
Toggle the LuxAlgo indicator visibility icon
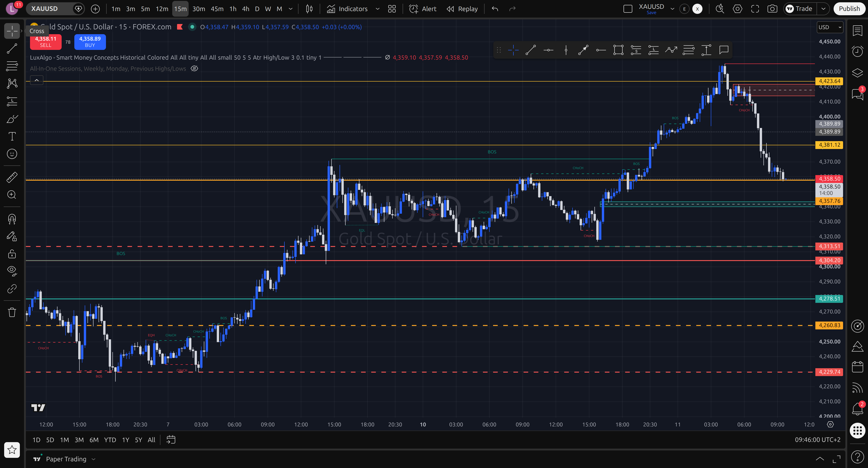(x=388, y=58)
